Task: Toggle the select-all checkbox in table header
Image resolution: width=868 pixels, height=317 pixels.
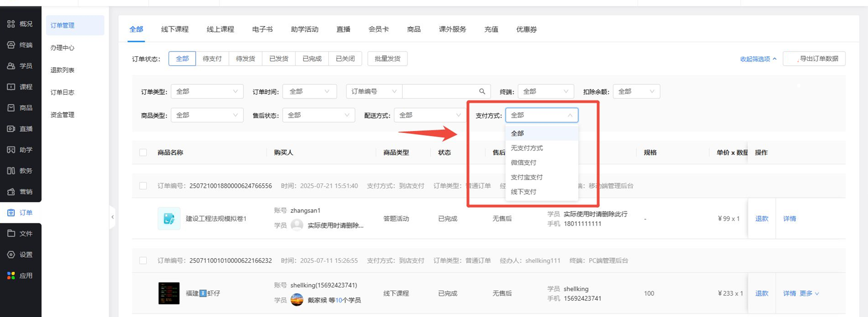Action: pyautogui.click(x=143, y=153)
